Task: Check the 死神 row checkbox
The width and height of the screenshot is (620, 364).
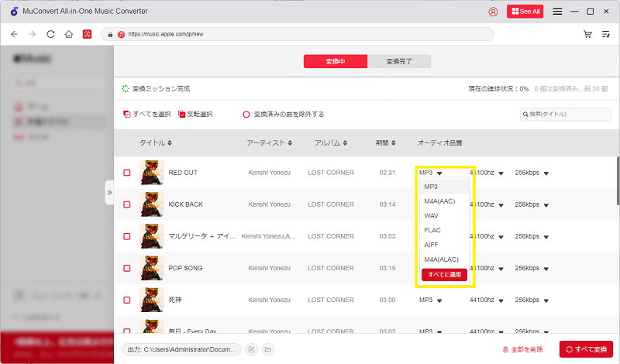Action: click(127, 300)
